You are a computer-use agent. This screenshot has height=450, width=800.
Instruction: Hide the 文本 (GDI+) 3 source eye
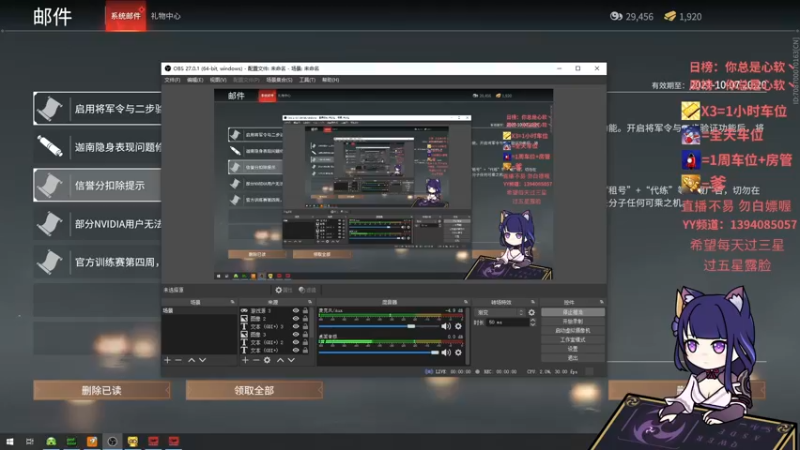click(x=295, y=327)
